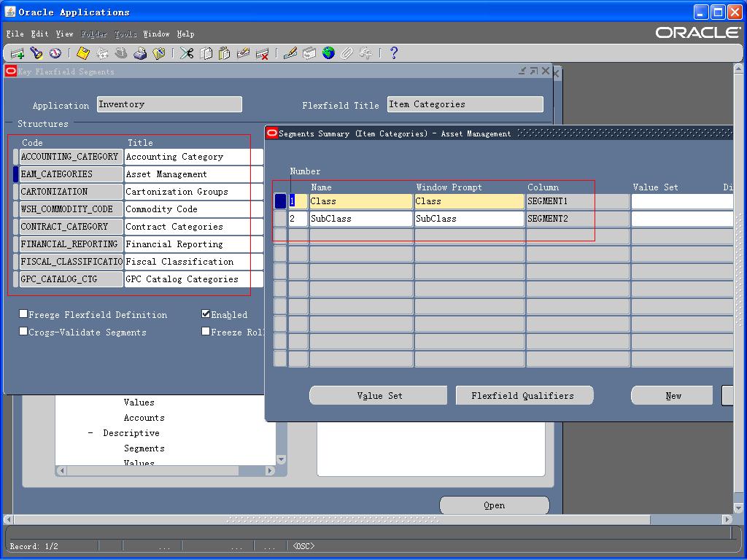This screenshot has width=747, height=560.
Task: Toggle the Freeze Flexfield Definition checkbox
Action: (23, 314)
